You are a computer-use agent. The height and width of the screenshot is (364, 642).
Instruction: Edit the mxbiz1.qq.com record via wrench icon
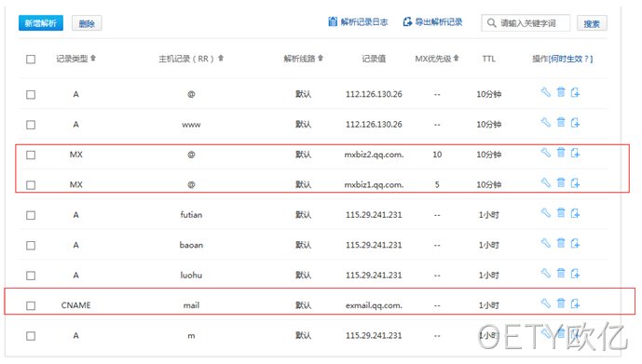[546, 182]
